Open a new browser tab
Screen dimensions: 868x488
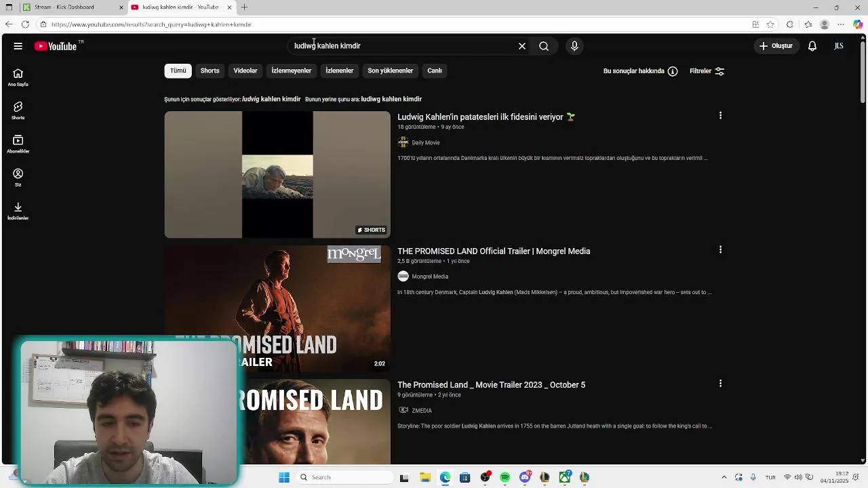(x=244, y=7)
